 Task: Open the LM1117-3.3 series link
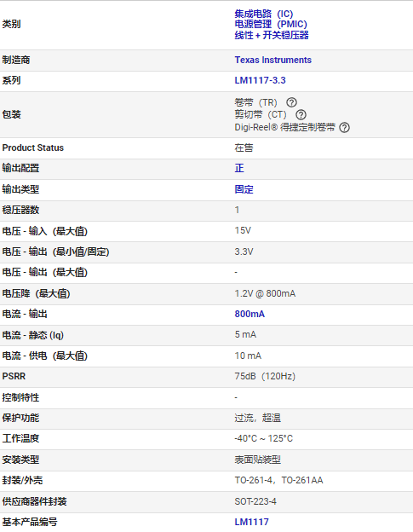[260, 80]
